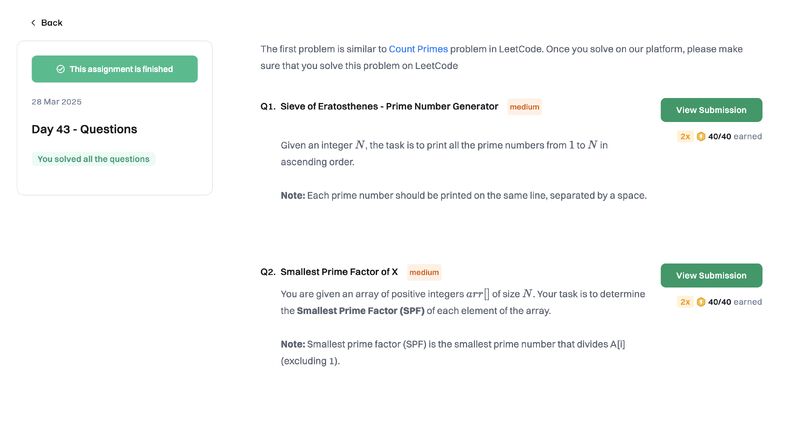Click the 40/40 earned text for Q2
The image size is (800, 423).
pyautogui.click(x=735, y=302)
